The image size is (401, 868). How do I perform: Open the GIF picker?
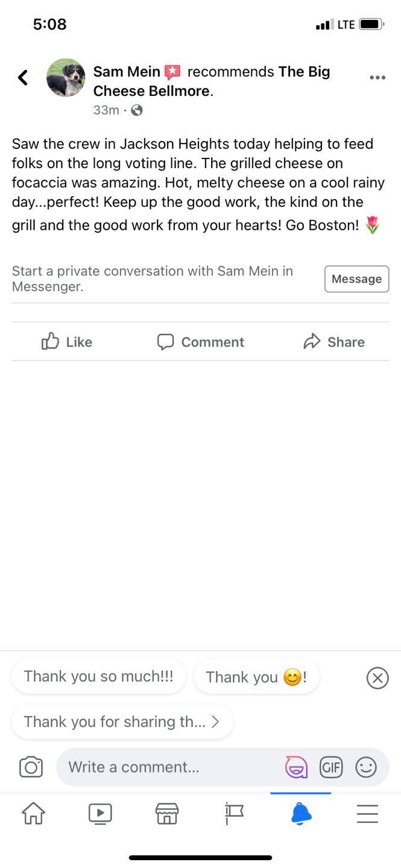[330, 767]
